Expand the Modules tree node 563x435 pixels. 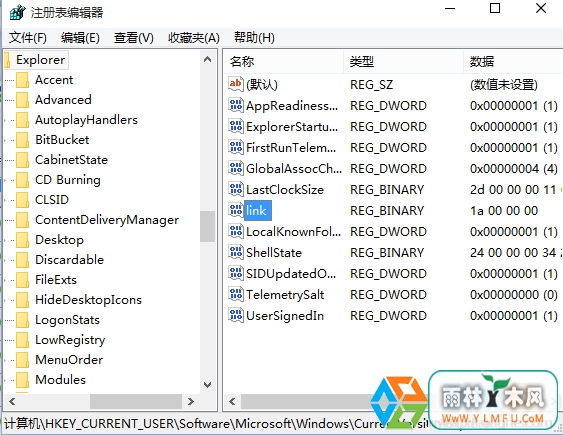tap(5, 380)
